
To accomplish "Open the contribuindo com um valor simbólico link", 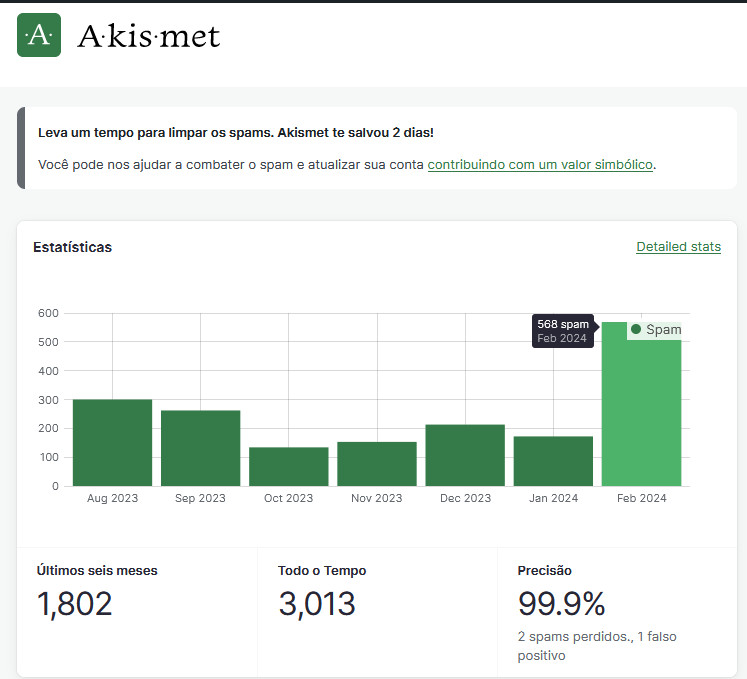I will [540, 165].
